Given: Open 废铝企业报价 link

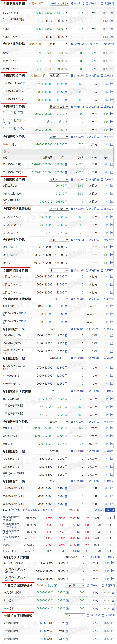Looking at the screenshot, I should pyautogui.click(x=36, y=44).
